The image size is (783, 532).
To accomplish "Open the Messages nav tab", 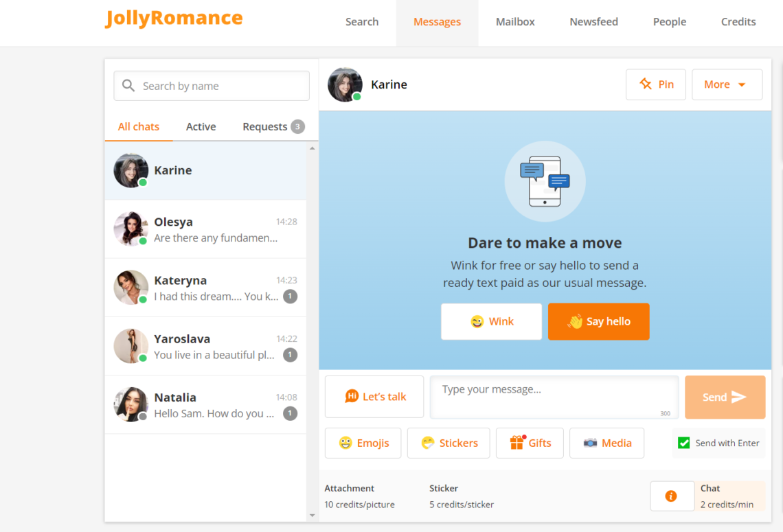I will tap(437, 22).
